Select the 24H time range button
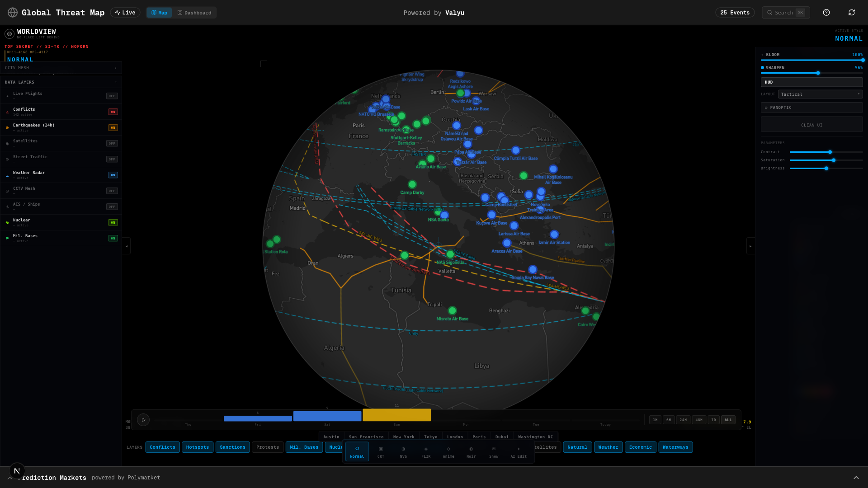 [683, 419]
